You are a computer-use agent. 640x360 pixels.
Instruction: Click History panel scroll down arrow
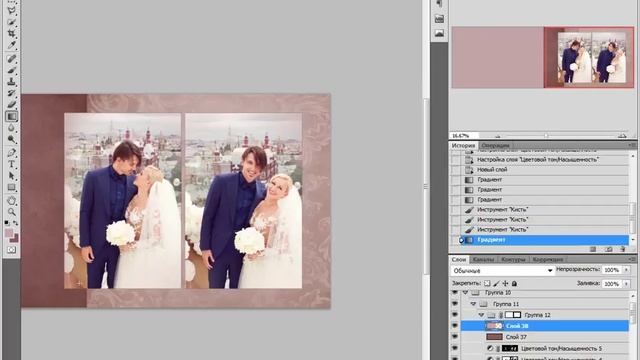(633, 240)
